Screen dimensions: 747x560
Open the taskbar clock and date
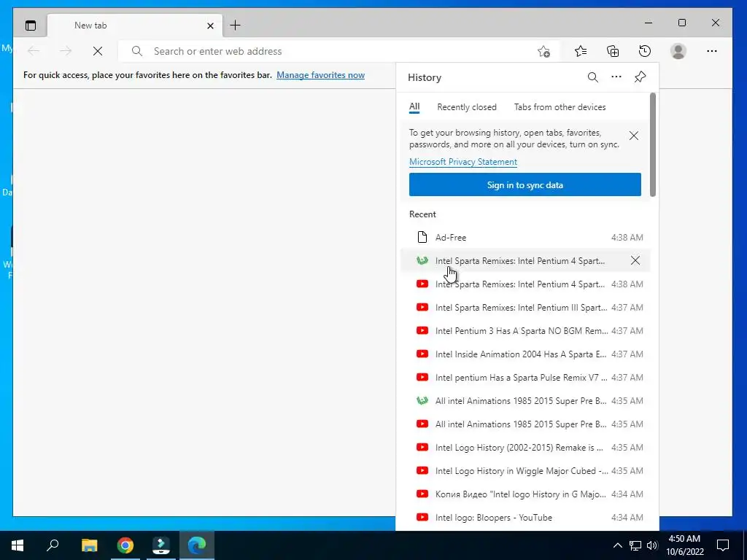[684, 545]
